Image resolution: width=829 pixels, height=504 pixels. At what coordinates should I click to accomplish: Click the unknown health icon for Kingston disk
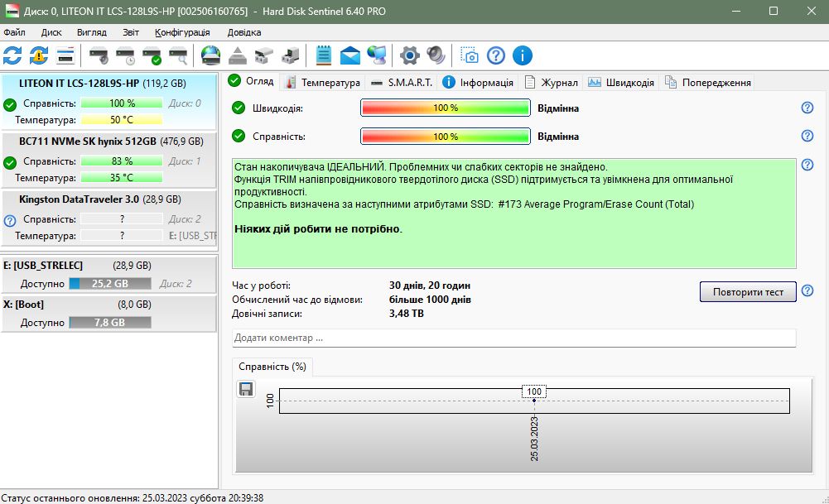[9, 221]
